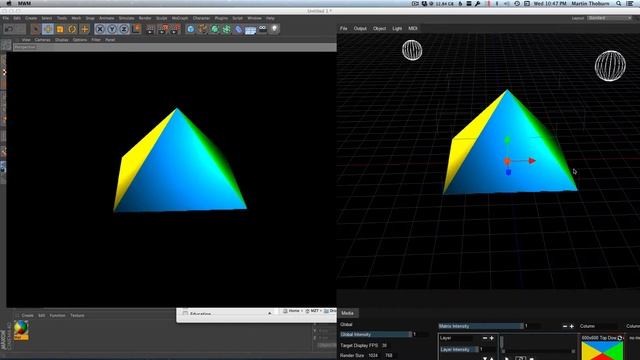Viewport: 640px width, 360px height.
Task: Open the viewport Filter menu
Action: point(96,40)
